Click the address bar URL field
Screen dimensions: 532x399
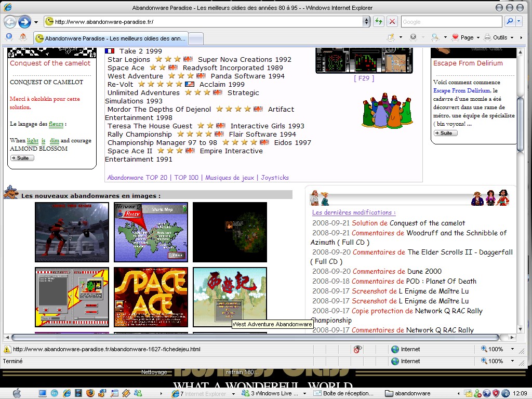pos(207,22)
